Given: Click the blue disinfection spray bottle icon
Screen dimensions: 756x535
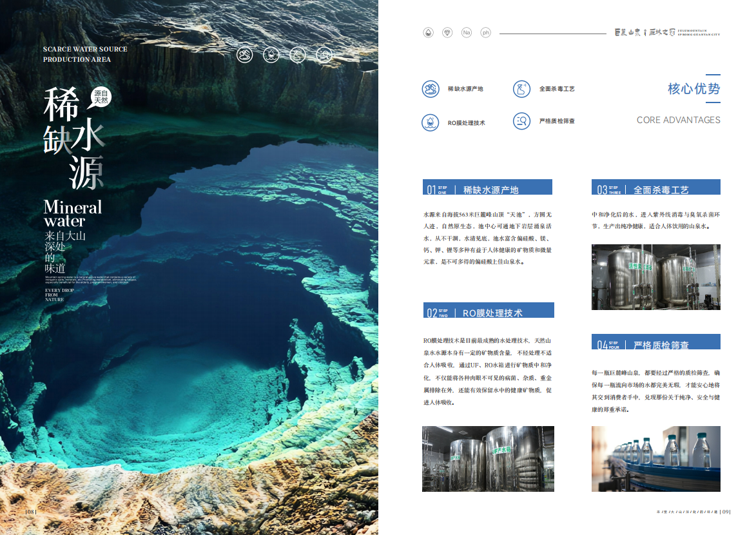Looking at the screenshot, I should click(521, 89).
